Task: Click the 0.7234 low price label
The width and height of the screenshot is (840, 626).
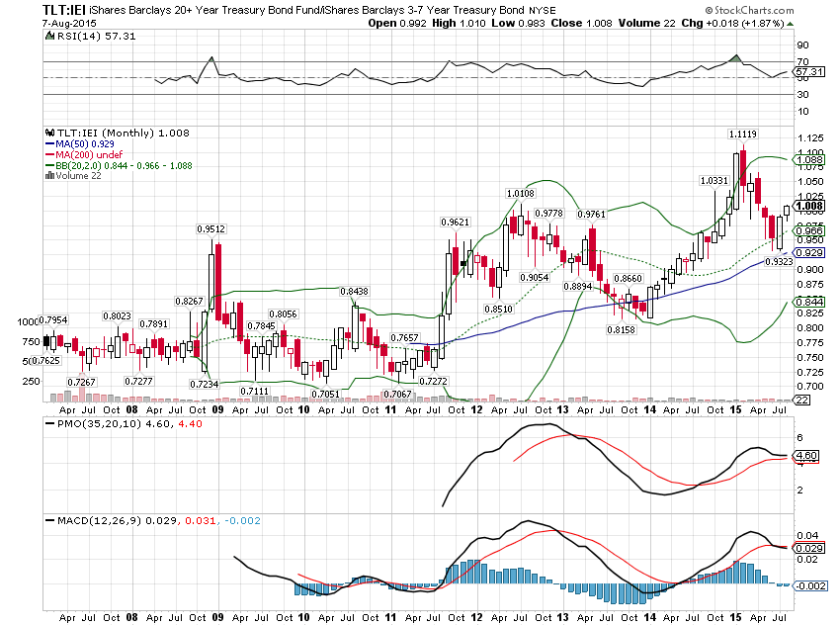Action: tap(205, 385)
